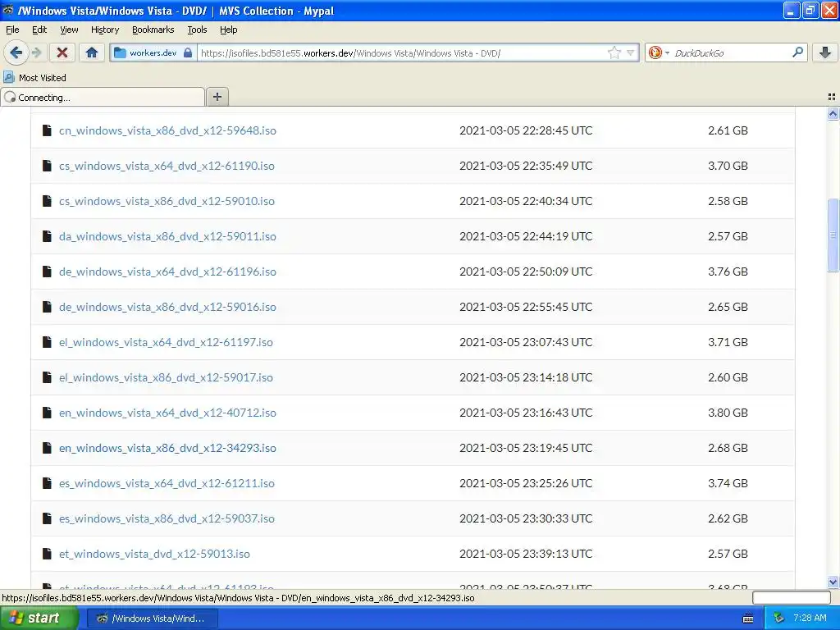Click the Mypal taskbar button /Windows Vista/Wind...
This screenshot has width=840, height=630.
click(152, 619)
